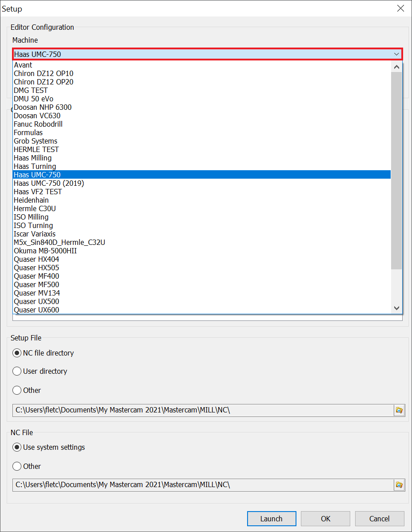Choose DMG TEST from list
Viewport: 412px width, 532px height.
(x=202, y=91)
